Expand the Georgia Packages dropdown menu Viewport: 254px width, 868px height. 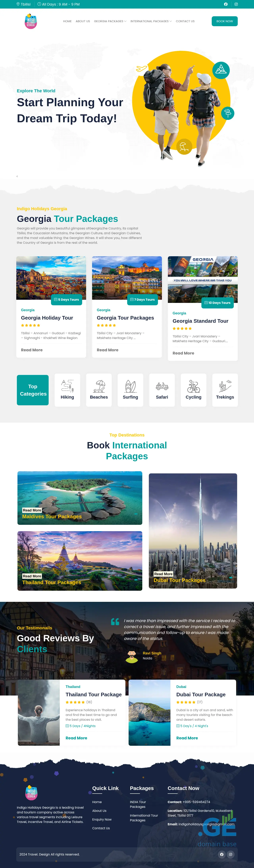pyautogui.click(x=110, y=21)
